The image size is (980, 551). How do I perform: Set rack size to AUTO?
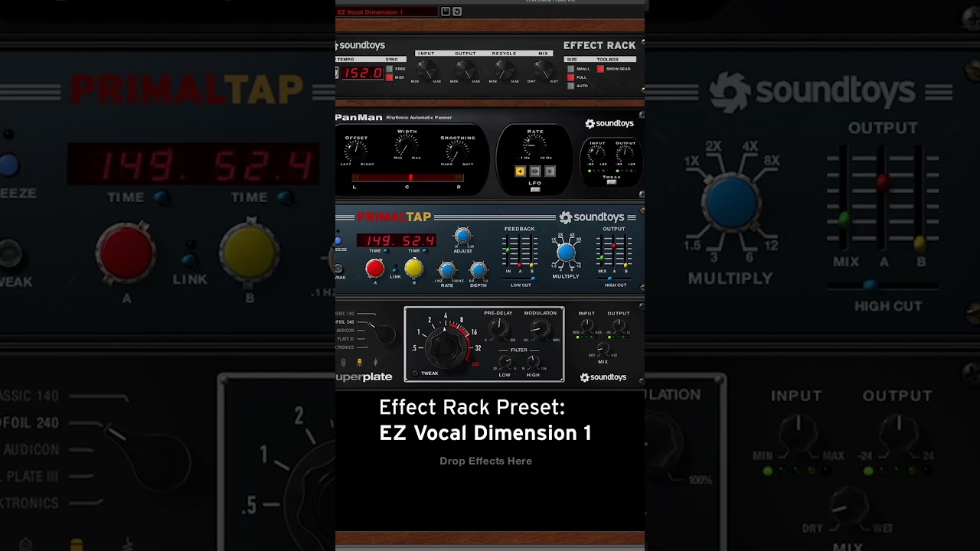tap(570, 86)
